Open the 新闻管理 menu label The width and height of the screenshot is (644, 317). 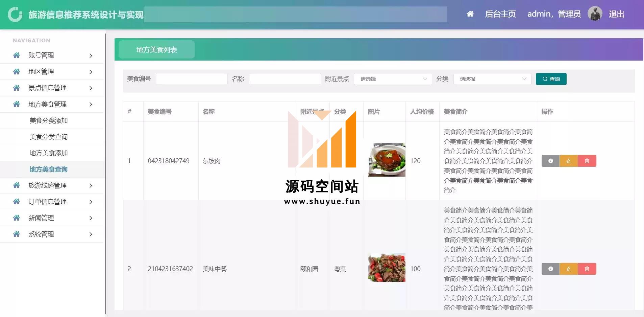pyautogui.click(x=41, y=218)
